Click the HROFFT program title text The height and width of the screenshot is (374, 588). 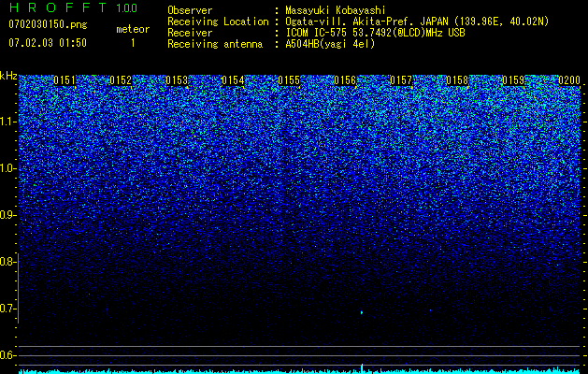coord(59,7)
